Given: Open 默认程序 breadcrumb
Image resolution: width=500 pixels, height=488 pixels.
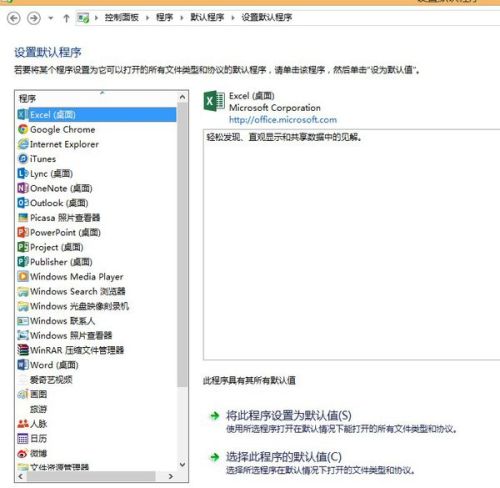Looking at the screenshot, I should (207, 17).
